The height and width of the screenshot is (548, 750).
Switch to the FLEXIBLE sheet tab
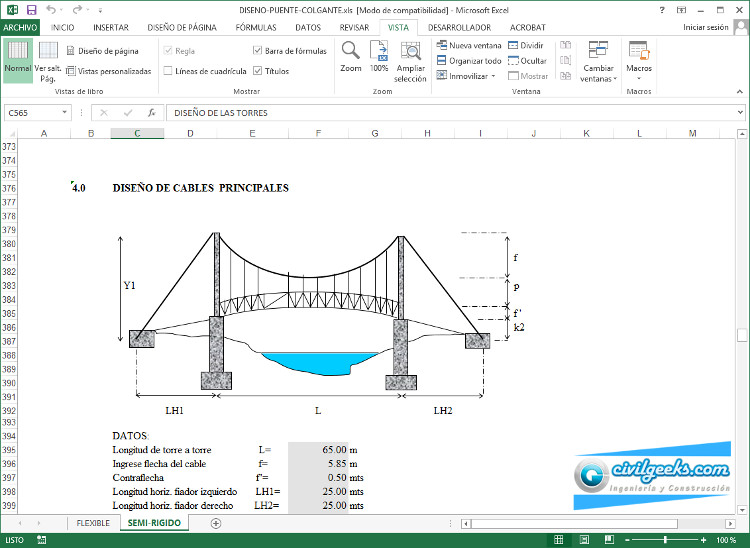[93, 523]
